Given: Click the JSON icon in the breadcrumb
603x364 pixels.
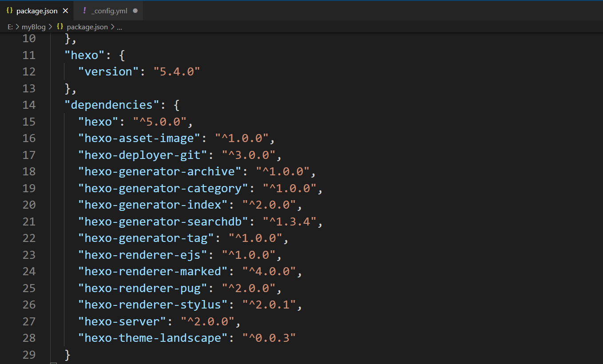Looking at the screenshot, I should click(60, 27).
